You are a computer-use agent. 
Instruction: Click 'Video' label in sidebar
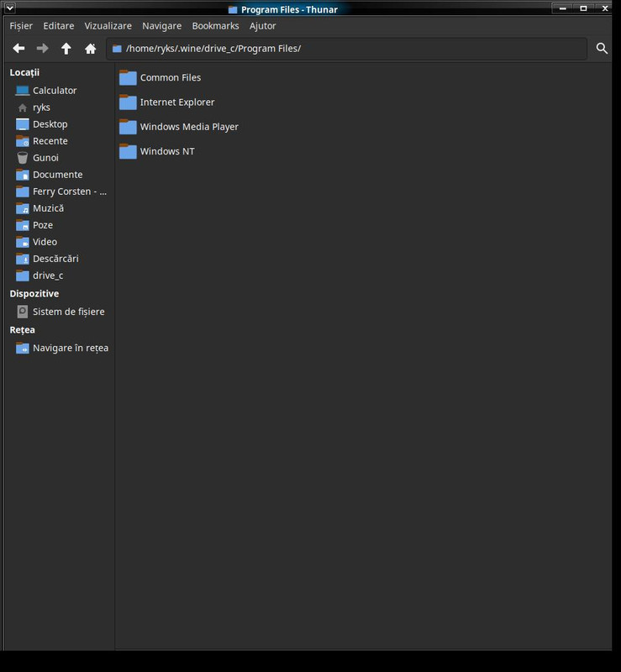(x=45, y=242)
